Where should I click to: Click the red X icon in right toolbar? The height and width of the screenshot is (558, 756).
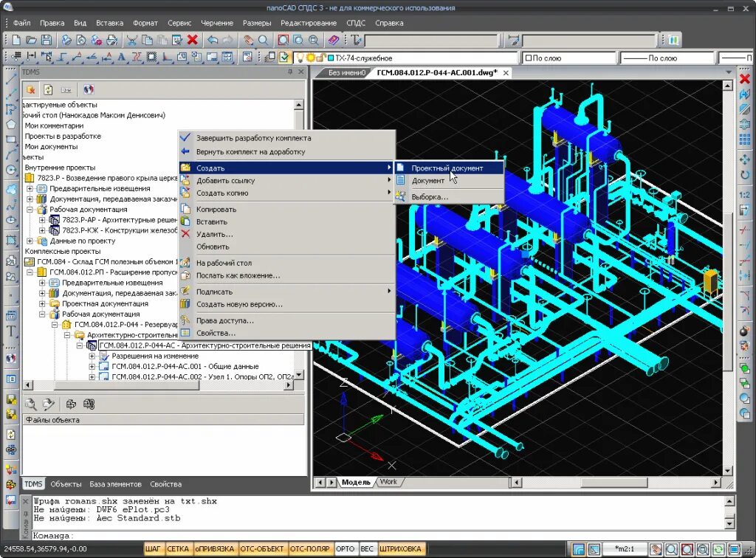coord(745,78)
